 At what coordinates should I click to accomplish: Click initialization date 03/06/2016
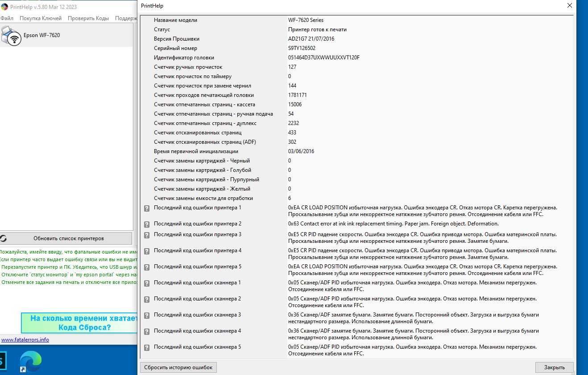pyautogui.click(x=301, y=151)
